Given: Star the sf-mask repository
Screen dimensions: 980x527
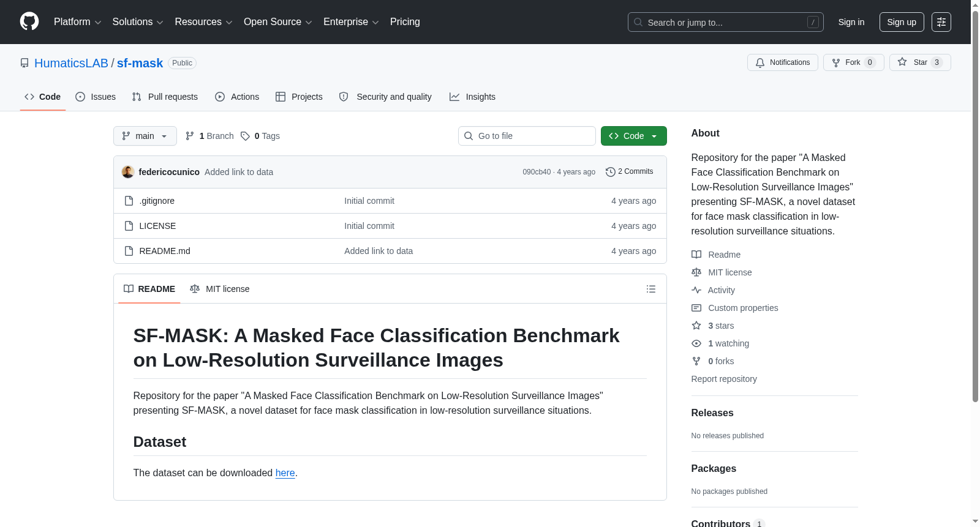Looking at the screenshot, I should tap(920, 62).
